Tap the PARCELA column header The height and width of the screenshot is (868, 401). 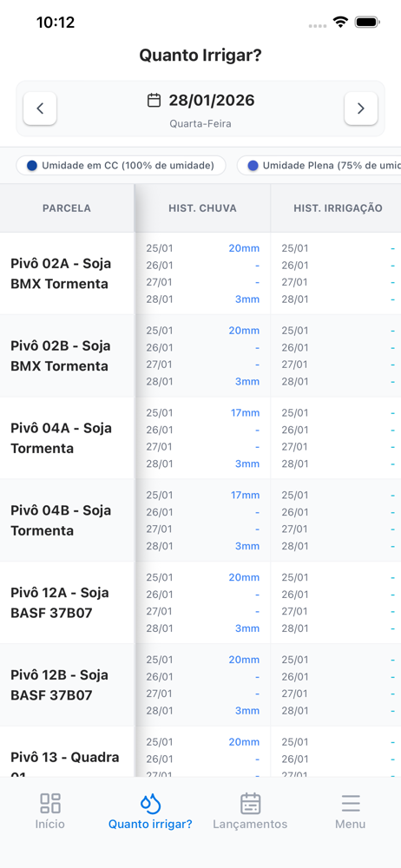pos(67,208)
